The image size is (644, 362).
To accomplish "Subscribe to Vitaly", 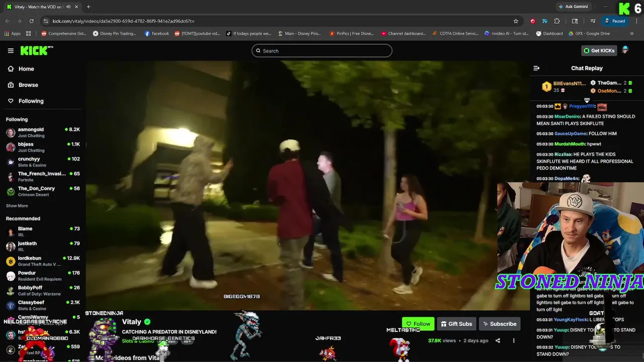I will pos(500,324).
